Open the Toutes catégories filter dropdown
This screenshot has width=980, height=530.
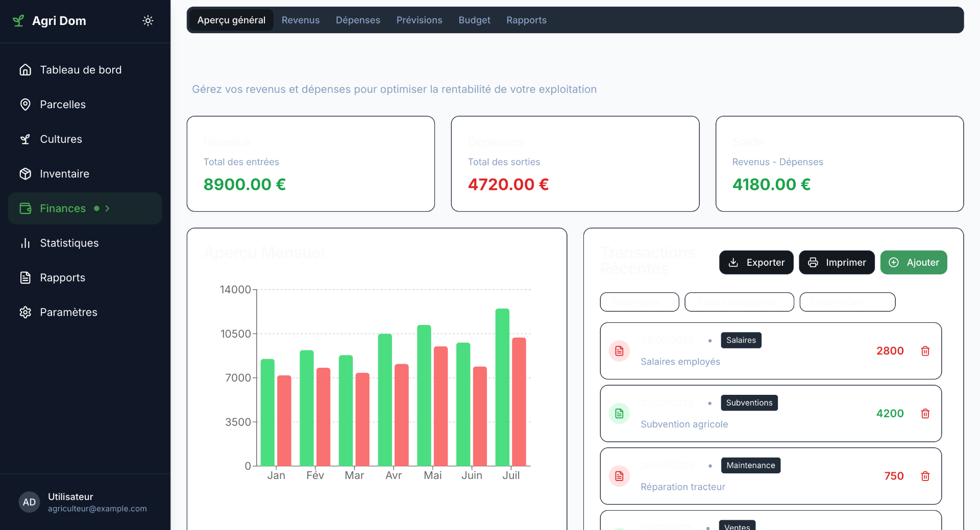739,302
